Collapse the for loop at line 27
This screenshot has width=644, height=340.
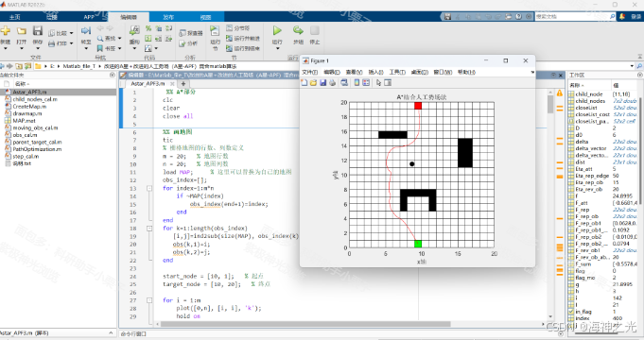(149, 300)
